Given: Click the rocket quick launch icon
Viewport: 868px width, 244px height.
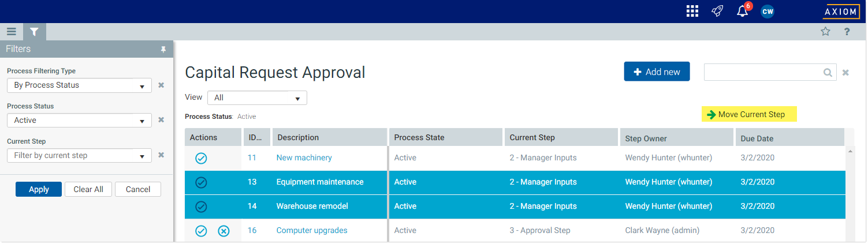Looking at the screenshot, I should 717,11.
